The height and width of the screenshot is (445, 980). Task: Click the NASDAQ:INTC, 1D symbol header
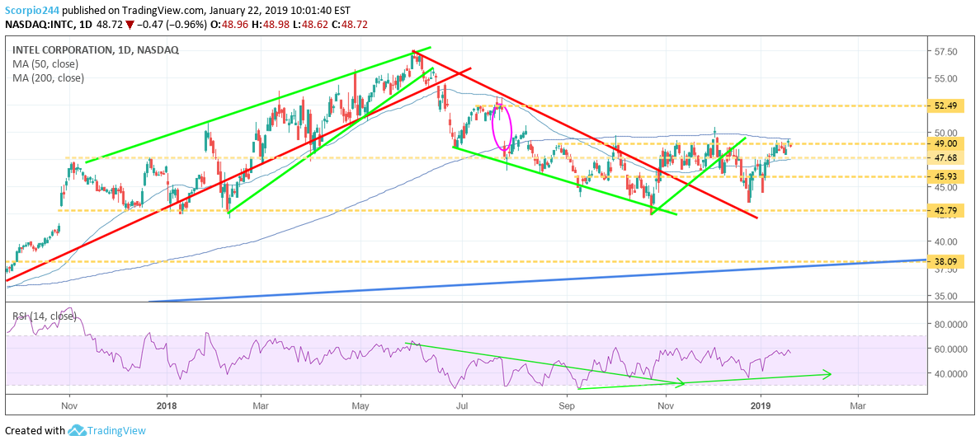(x=49, y=24)
